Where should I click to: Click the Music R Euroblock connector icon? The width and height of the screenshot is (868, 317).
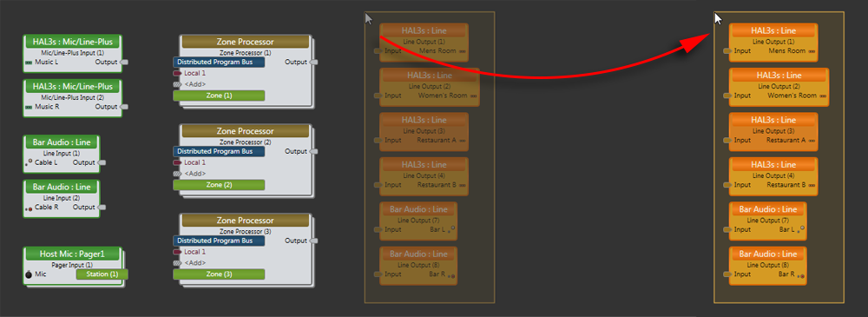click(x=29, y=107)
